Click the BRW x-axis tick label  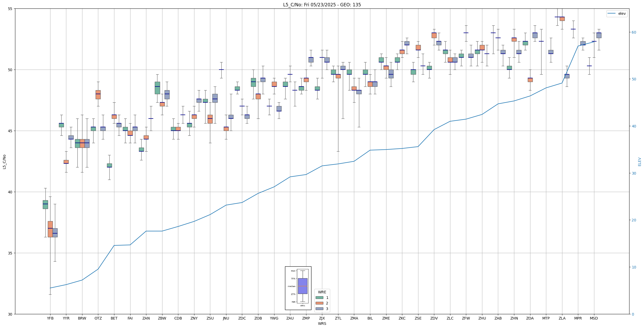pos(82,318)
